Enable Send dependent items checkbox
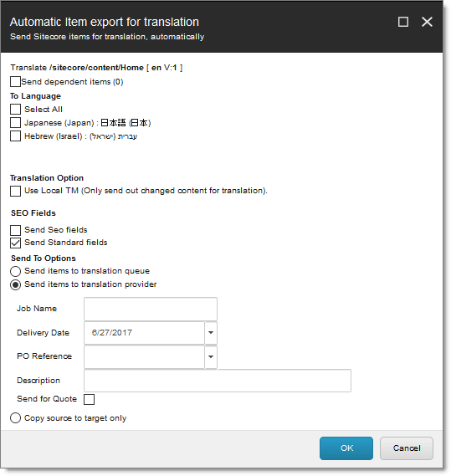This screenshot has width=451, height=476. [16, 82]
